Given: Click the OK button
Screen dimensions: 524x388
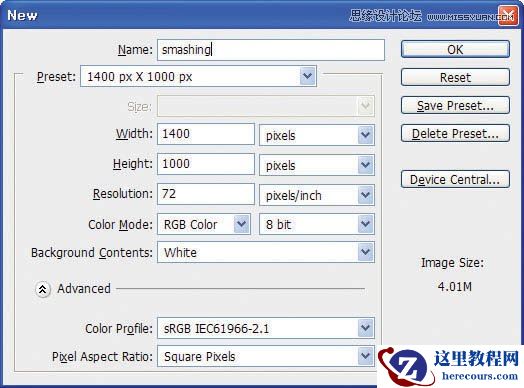Looking at the screenshot, I should point(455,49).
